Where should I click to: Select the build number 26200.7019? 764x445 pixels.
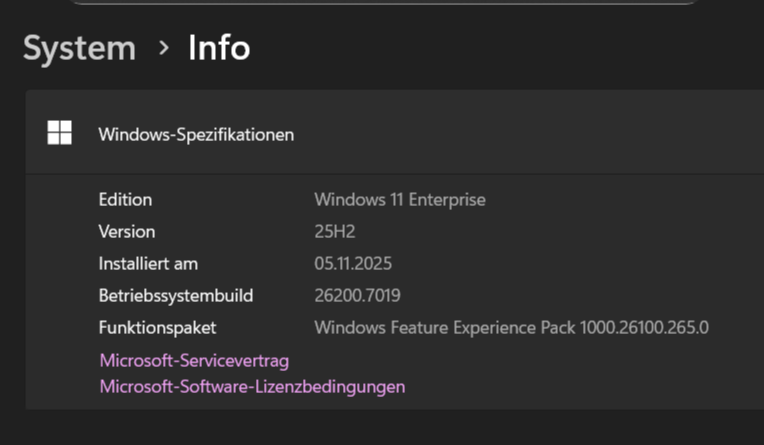357,296
